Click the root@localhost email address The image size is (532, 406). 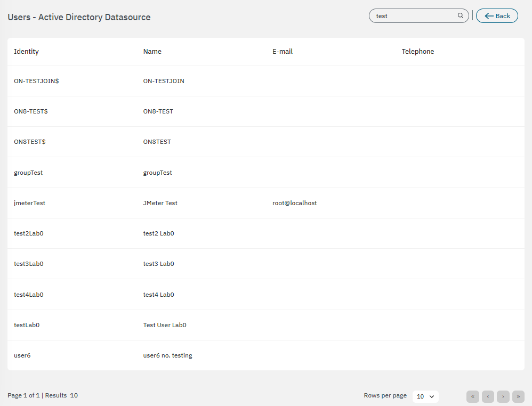pyautogui.click(x=294, y=203)
